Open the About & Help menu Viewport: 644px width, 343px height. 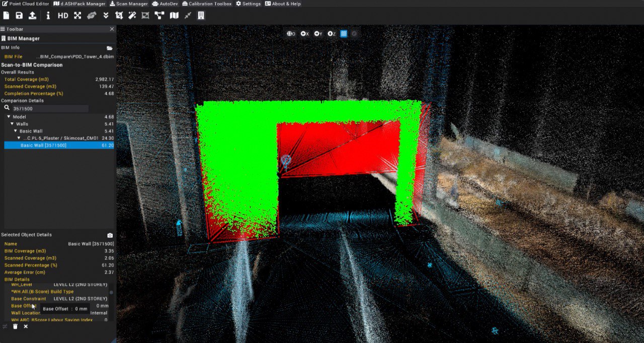[282, 4]
